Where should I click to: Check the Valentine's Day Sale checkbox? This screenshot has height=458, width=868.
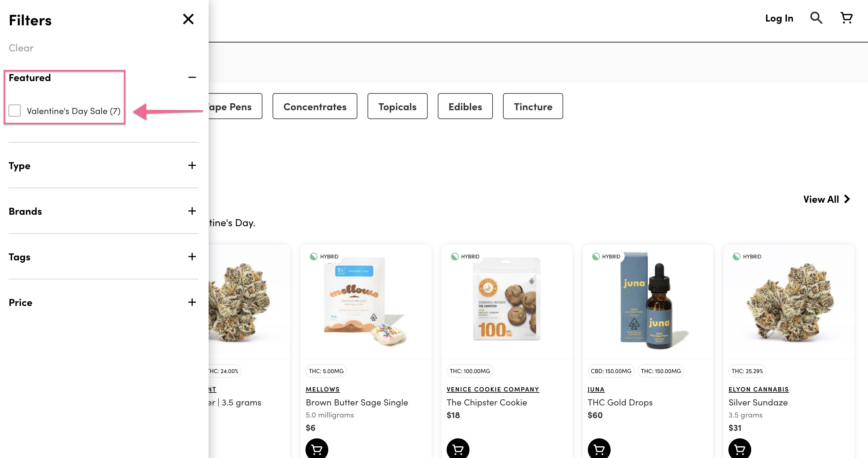tap(15, 111)
